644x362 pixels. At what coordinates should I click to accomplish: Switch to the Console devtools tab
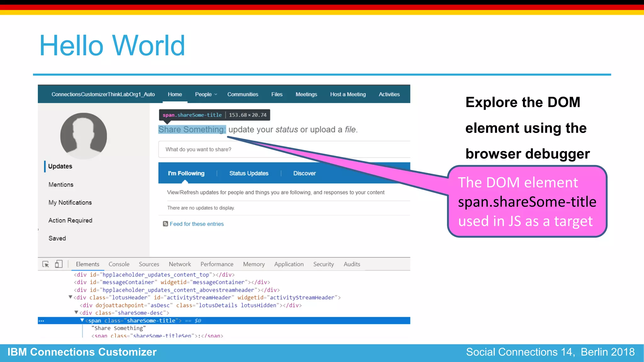click(119, 264)
